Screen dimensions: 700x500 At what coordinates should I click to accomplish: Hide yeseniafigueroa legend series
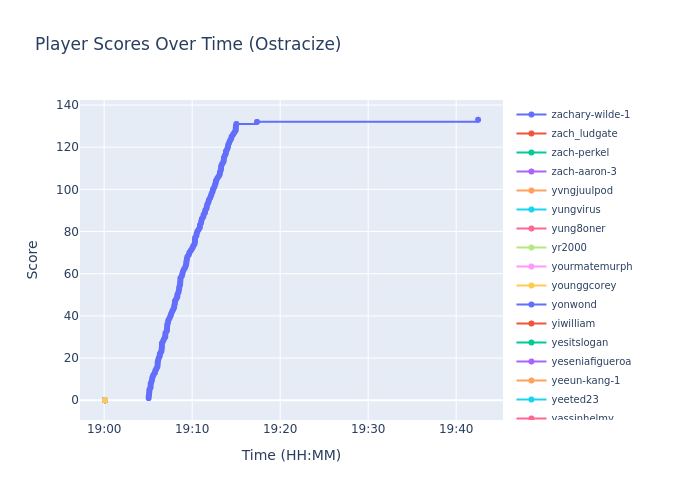tap(591, 362)
